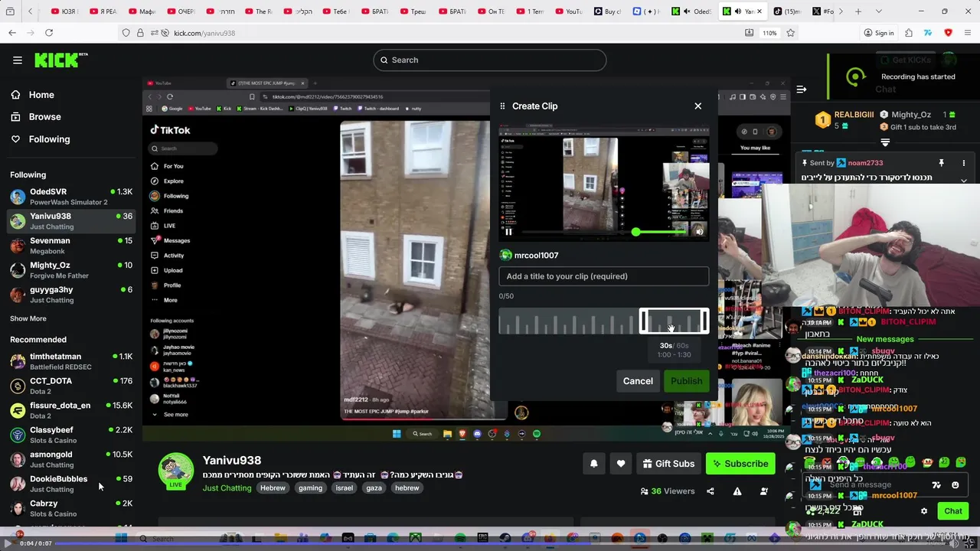Open CCT_DOTA recommended channel
980x551 pixels.
72,386
